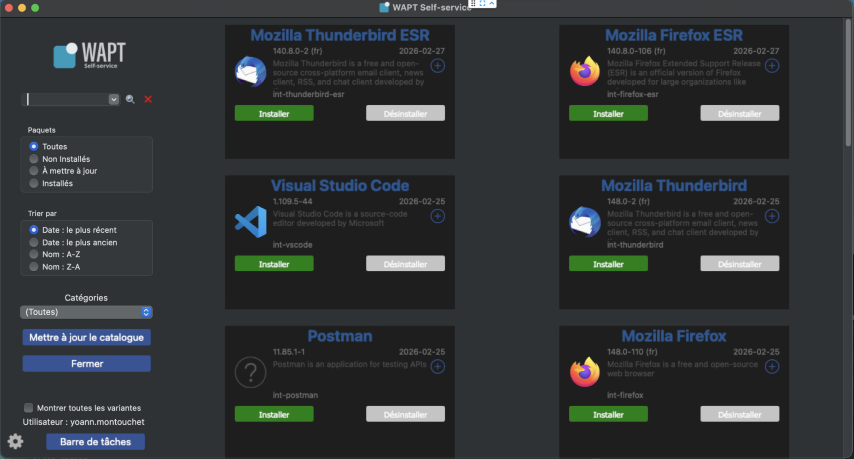Clear search with the red X icon
Image resolution: width=854 pixels, height=459 pixels.
(x=148, y=100)
